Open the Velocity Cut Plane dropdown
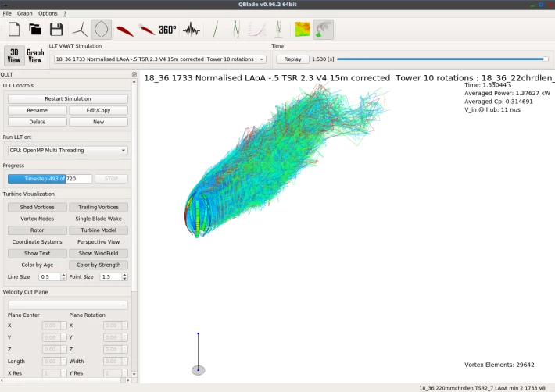Viewport: 555px width, 392px height. tap(67, 305)
